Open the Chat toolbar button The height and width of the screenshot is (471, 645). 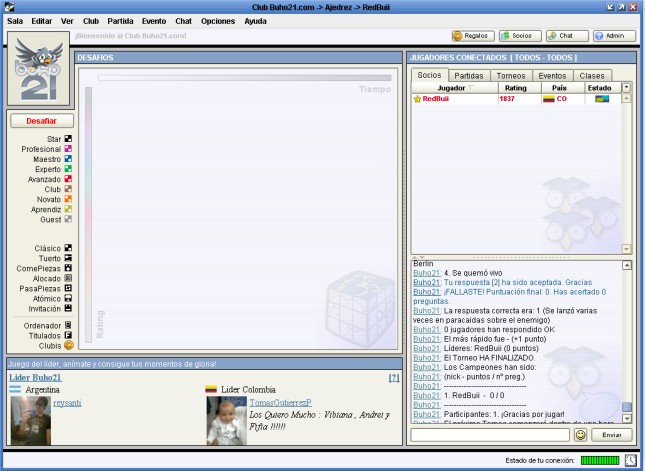tap(566, 36)
